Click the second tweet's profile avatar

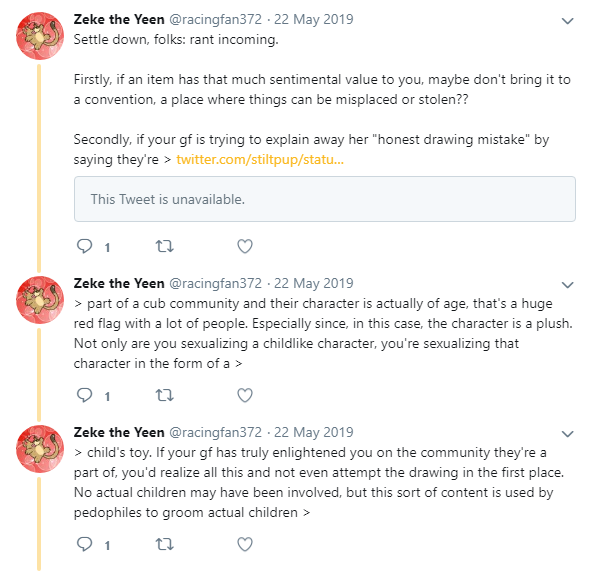click(x=39, y=302)
